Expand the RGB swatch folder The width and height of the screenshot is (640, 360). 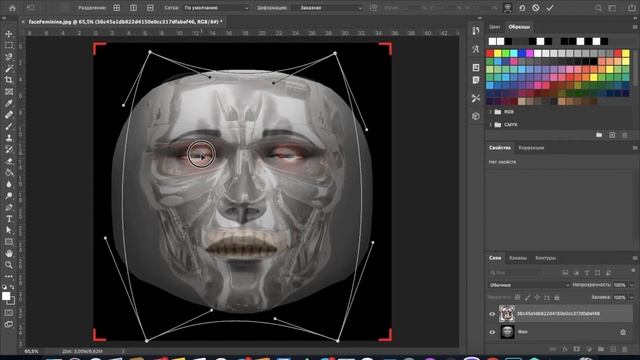[x=490, y=112]
